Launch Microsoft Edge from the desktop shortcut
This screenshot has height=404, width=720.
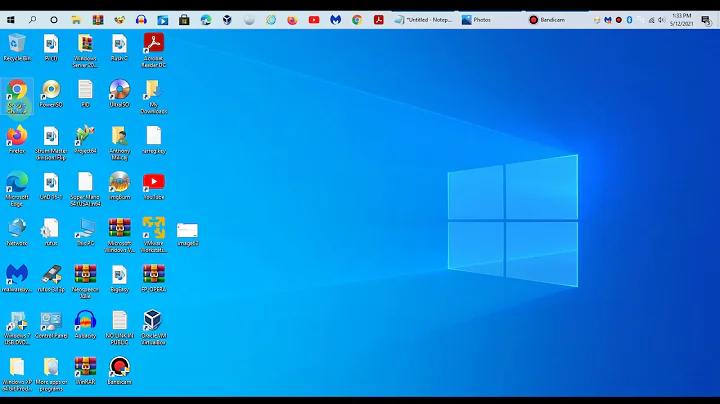tap(17, 189)
